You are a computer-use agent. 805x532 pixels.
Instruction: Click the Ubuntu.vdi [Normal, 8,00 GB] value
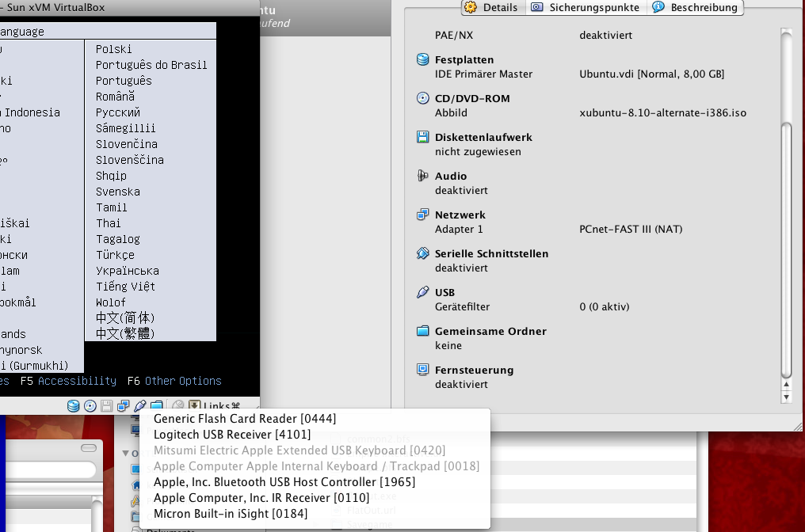(652, 74)
